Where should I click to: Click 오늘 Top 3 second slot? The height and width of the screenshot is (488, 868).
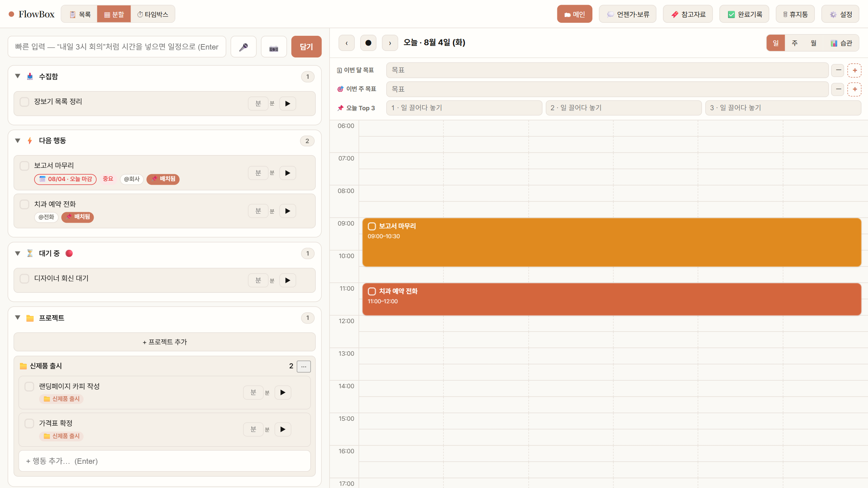click(x=624, y=108)
